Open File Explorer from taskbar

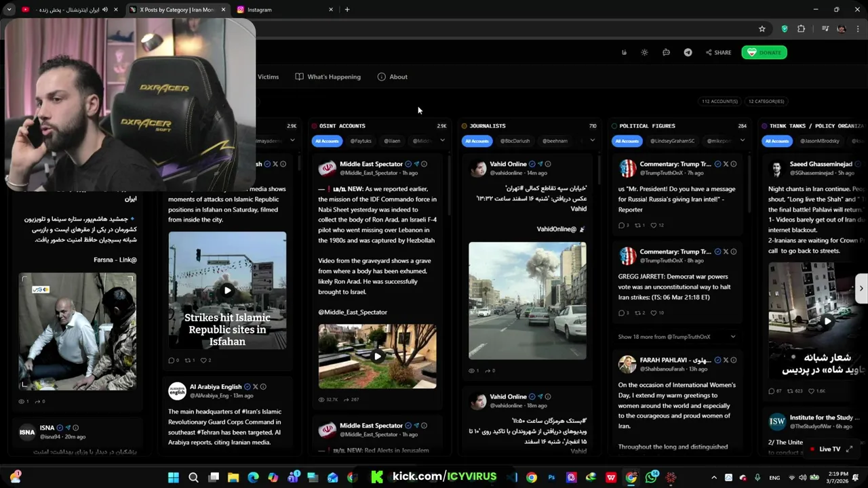233,478
